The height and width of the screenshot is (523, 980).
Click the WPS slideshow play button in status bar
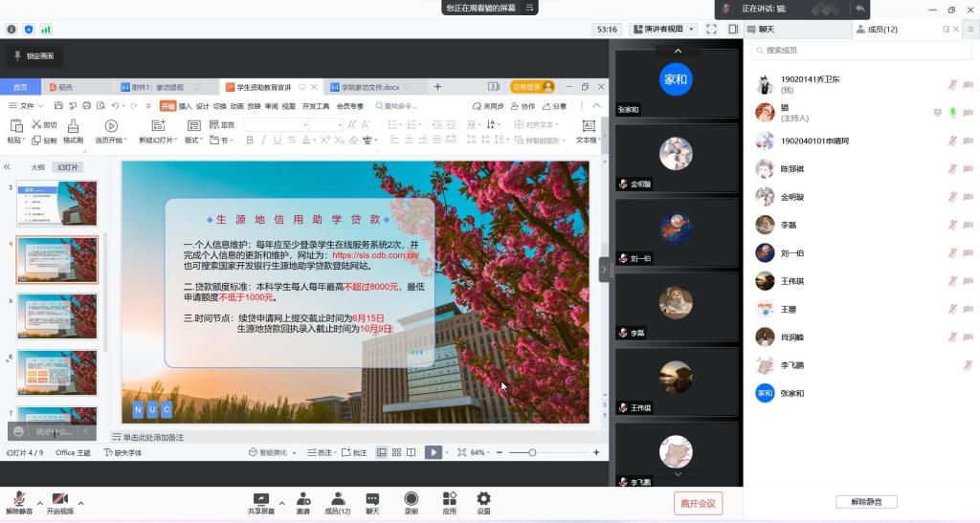(x=433, y=452)
